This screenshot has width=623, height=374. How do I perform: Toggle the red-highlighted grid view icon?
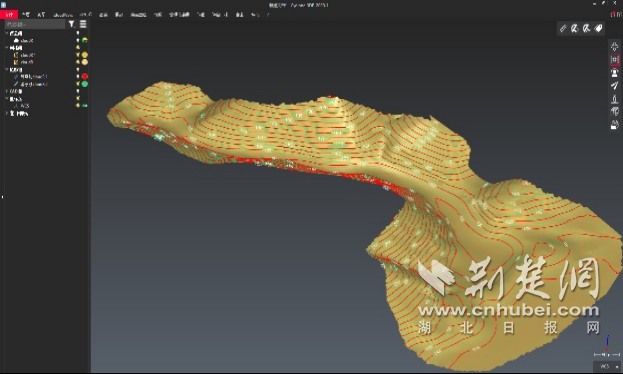click(614, 60)
